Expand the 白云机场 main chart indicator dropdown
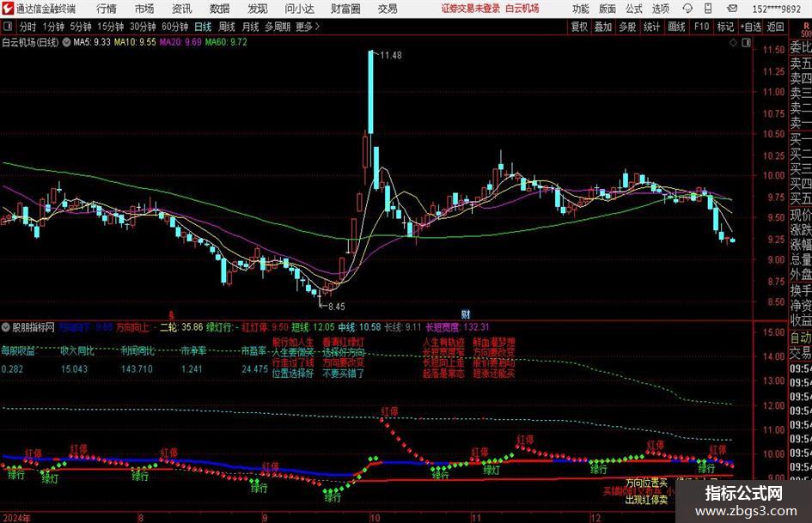Viewport: 812px width, 523px height. [67, 42]
